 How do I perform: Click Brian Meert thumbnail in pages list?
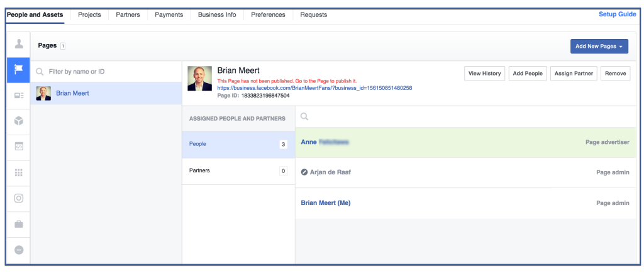[x=43, y=93]
